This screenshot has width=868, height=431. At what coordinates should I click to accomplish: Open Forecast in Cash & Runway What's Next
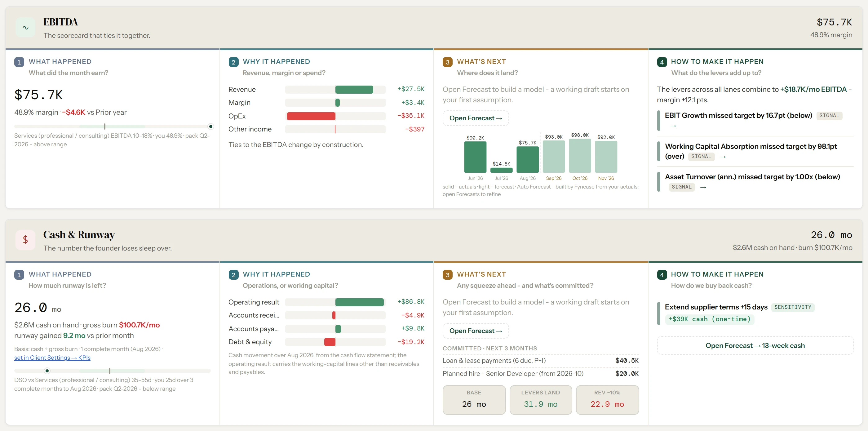[476, 331]
